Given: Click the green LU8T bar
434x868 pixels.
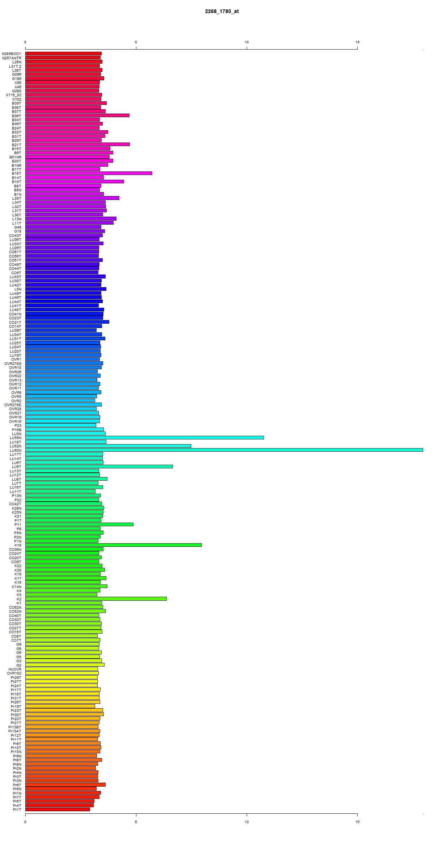Looking at the screenshot, I should (66, 479).
